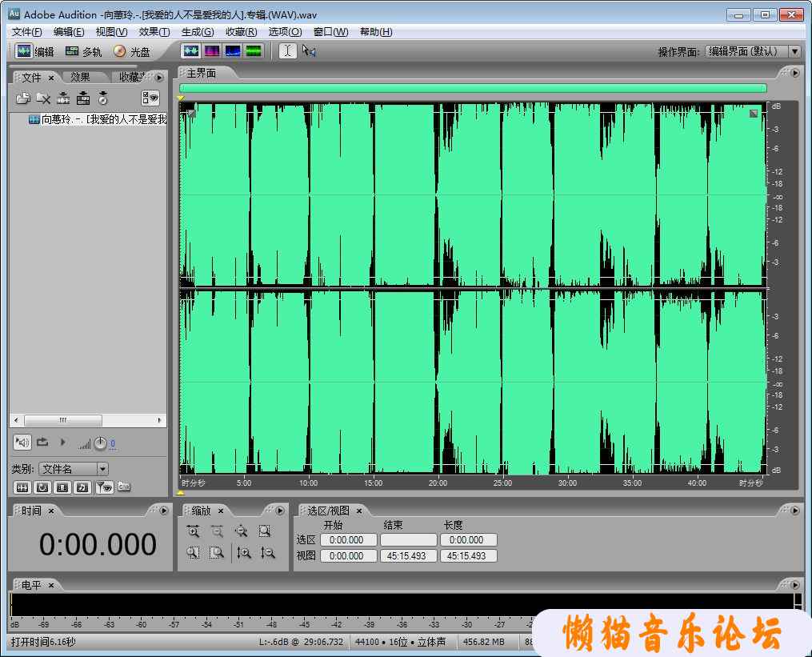Toggle loop play in Files panel

[42, 443]
